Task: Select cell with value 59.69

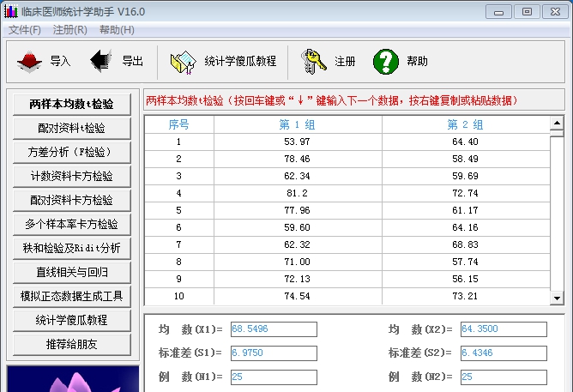Action: (466, 176)
